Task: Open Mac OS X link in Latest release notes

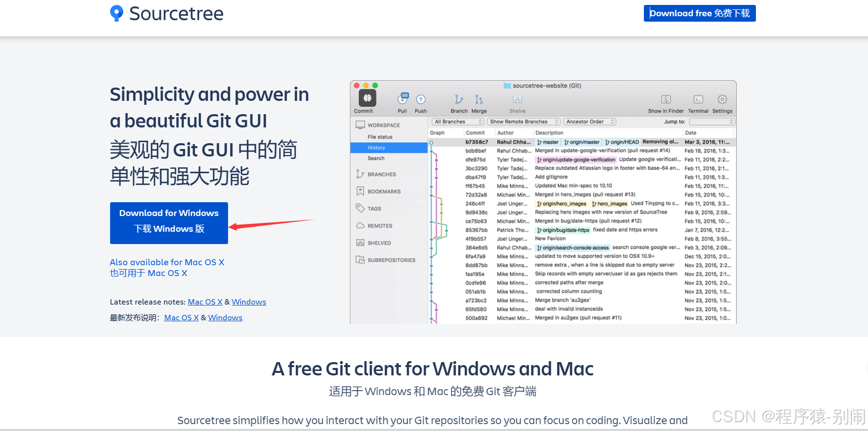Action: tap(205, 302)
